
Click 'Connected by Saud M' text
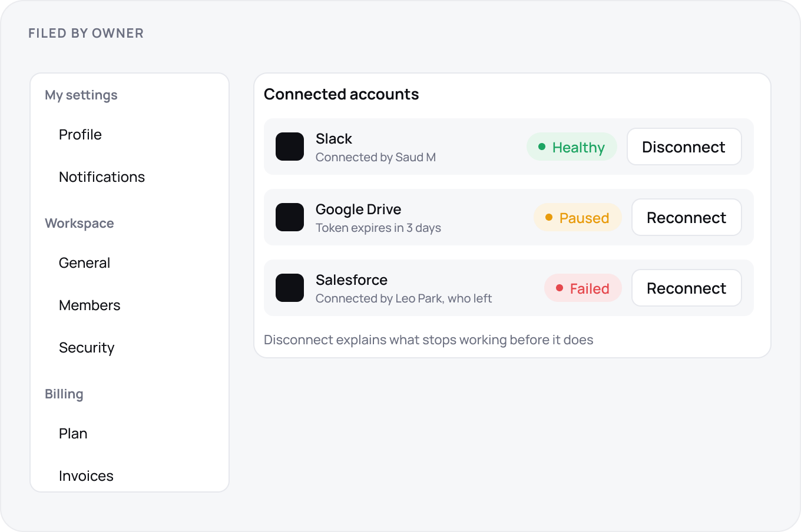[x=376, y=157]
